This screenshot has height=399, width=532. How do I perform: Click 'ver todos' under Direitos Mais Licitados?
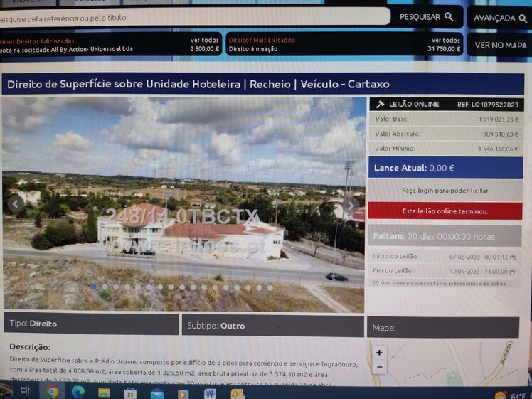pyautogui.click(x=445, y=41)
